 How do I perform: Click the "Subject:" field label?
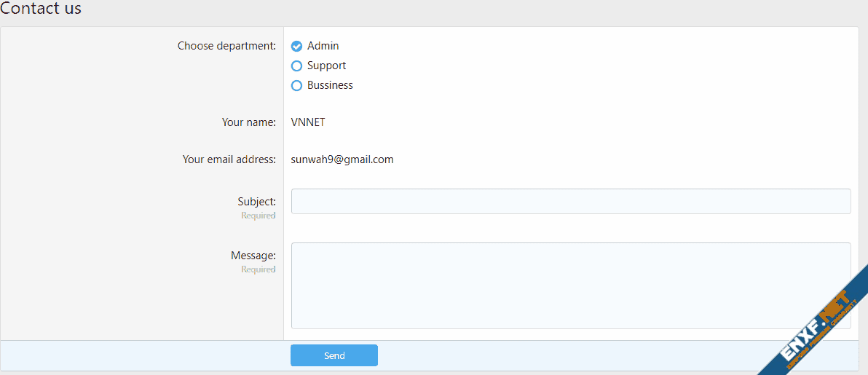pos(256,202)
